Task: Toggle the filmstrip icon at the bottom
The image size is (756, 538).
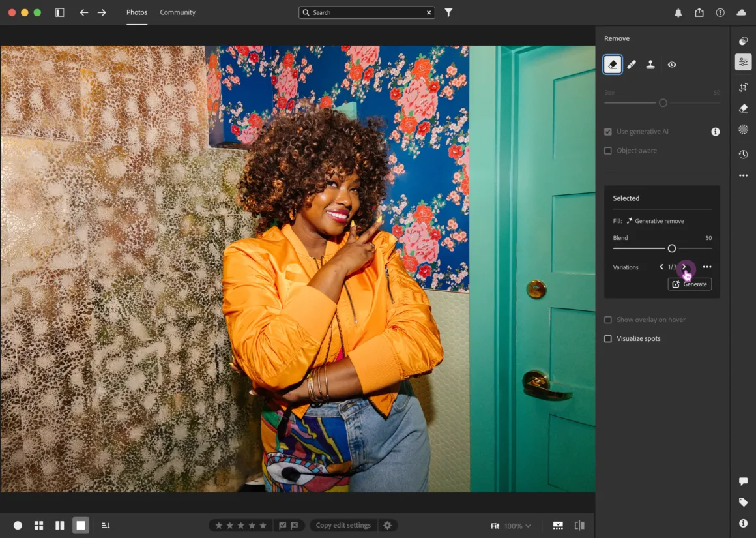Action: click(558, 526)
